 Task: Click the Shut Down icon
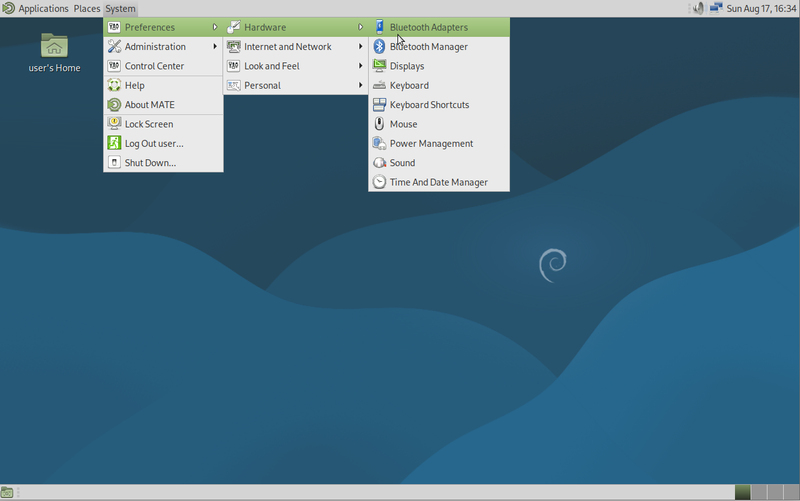point(114,163)
